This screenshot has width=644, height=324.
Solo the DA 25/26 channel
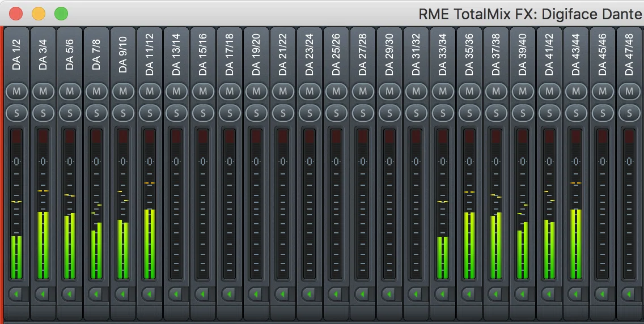(x=336, y=113)
